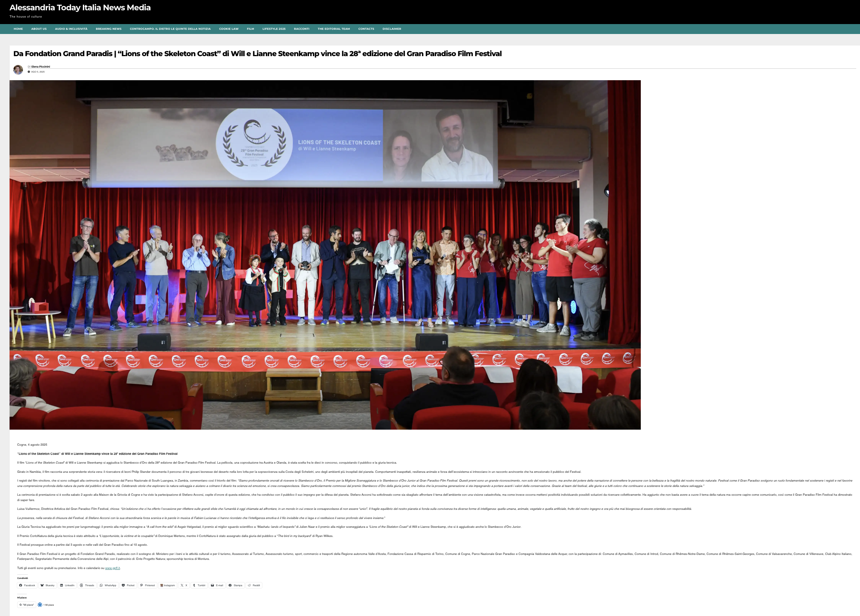Open the BREAKING NEWS section

coord(108,29)
